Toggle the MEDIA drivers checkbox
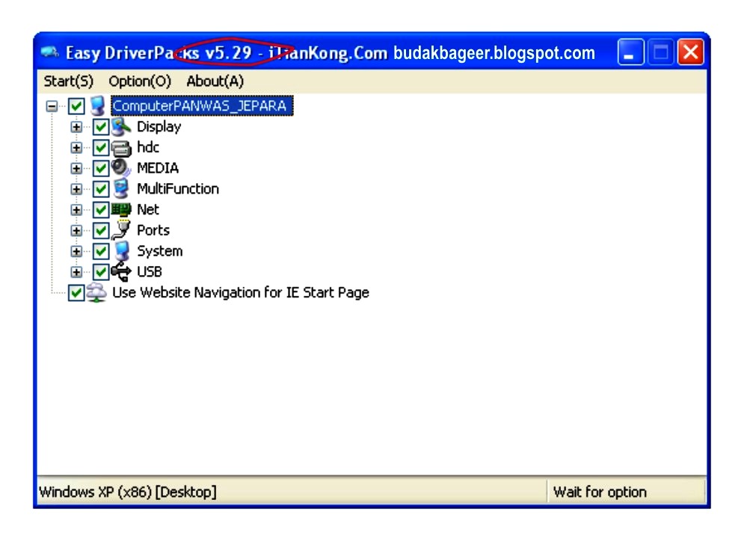Image resolution: width=756 pixels, height=541 pixels. coord(100,168)
